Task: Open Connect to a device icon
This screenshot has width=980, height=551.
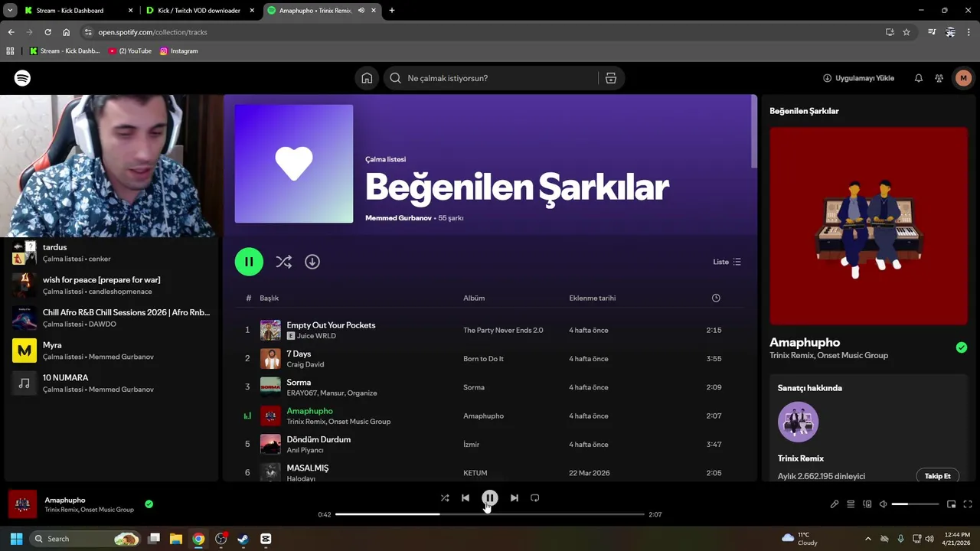Action: 867,504
